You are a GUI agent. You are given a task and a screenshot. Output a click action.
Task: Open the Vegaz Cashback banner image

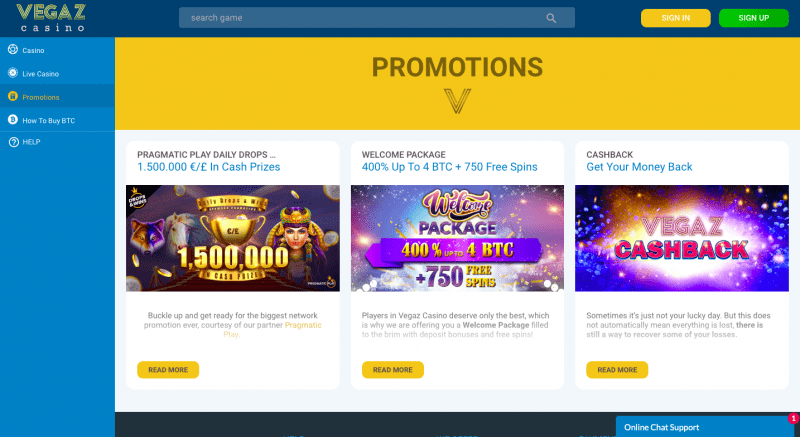point(682,238)
